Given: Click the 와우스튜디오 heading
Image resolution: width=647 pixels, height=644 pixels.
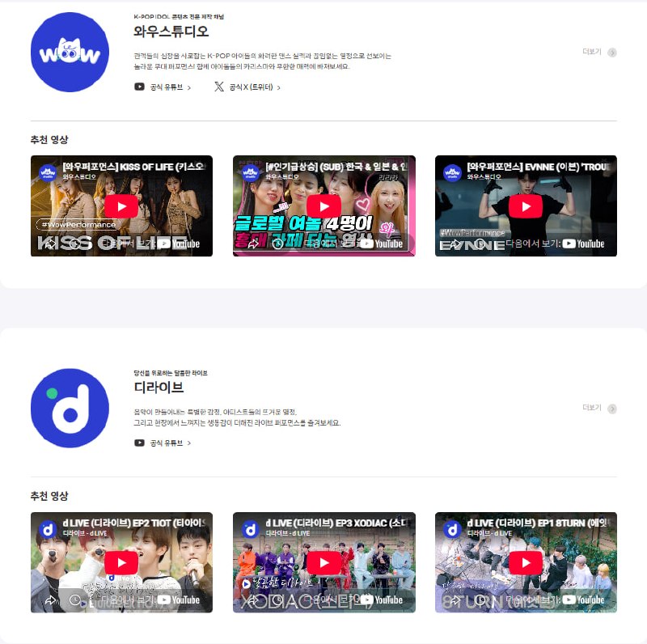Looking at the screenshot, I should coord(171,32).
